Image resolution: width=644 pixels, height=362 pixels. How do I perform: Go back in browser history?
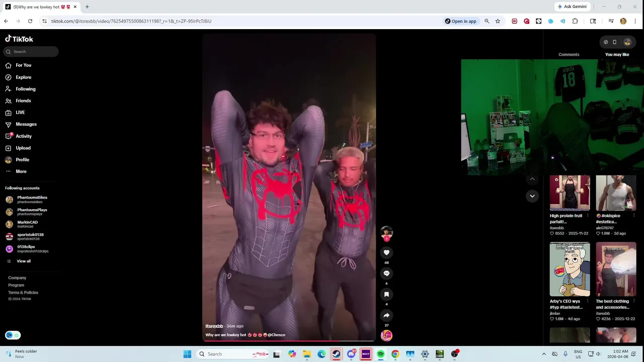click(6, 21)
